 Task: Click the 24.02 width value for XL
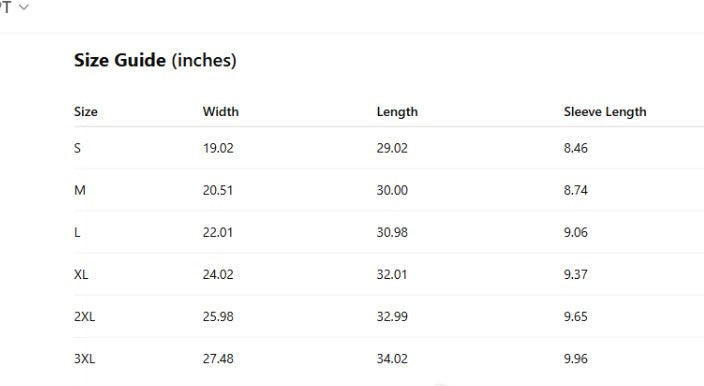pyautogui.click(x=218, y=274)
